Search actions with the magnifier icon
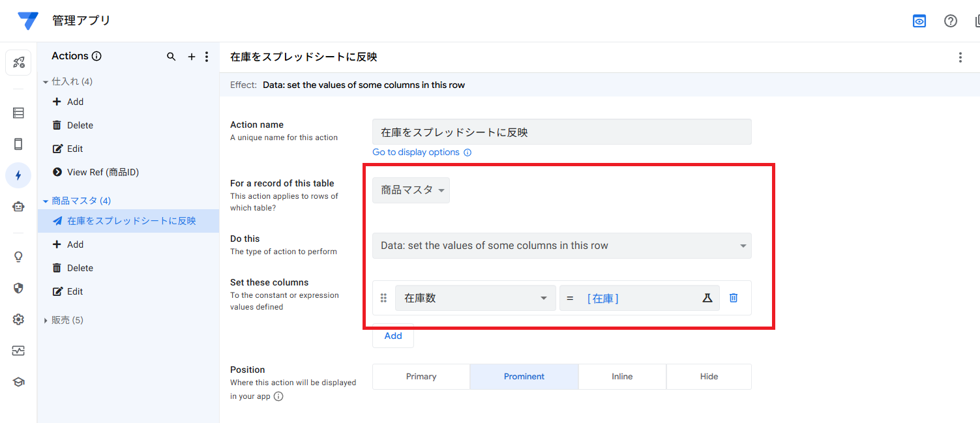980x423 pixels. coord(171,57)
